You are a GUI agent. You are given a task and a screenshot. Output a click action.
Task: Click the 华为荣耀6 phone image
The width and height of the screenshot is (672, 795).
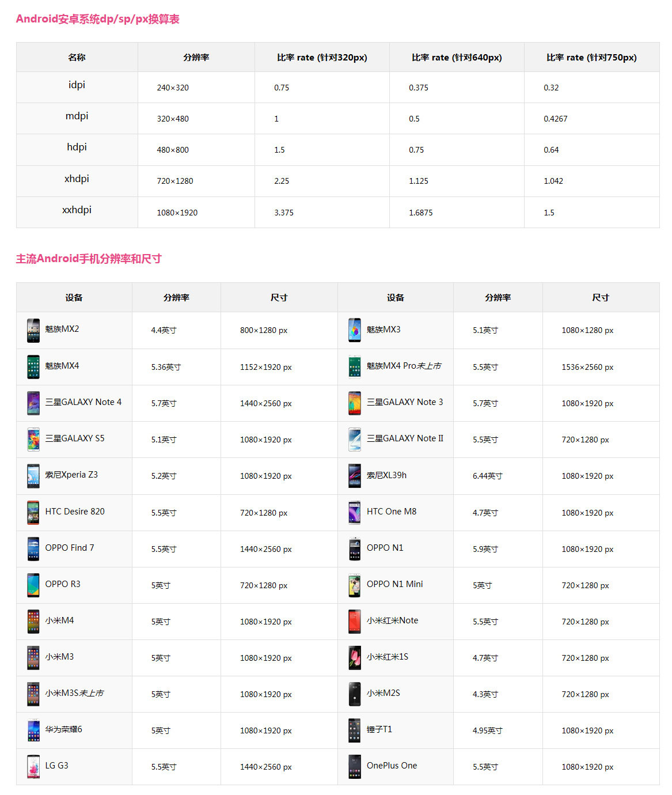point(33,730)
